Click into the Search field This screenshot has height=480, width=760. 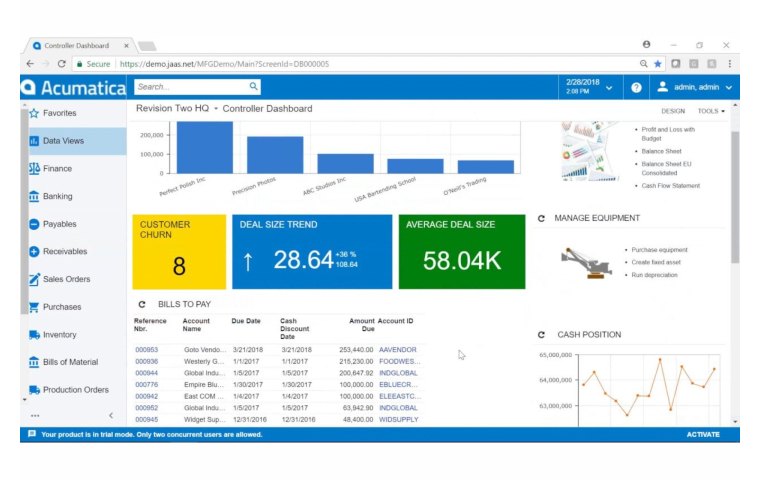click(x=192, y=87)
